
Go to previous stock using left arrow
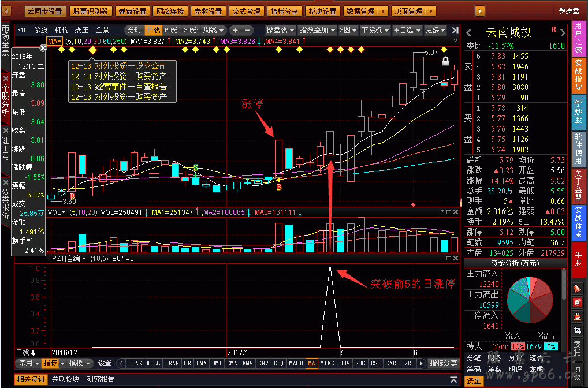[x=469, y=33]
